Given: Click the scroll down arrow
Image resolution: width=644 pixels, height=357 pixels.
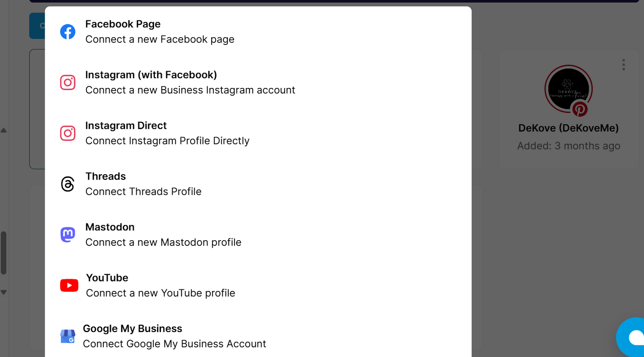Looking at the screenshot, I should tap(3, 292).
